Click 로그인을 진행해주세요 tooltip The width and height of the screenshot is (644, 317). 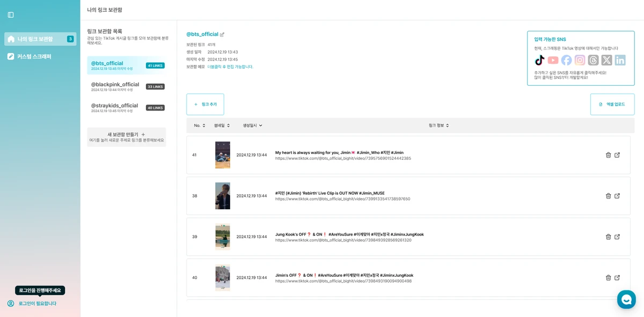(x=40, y=290)
